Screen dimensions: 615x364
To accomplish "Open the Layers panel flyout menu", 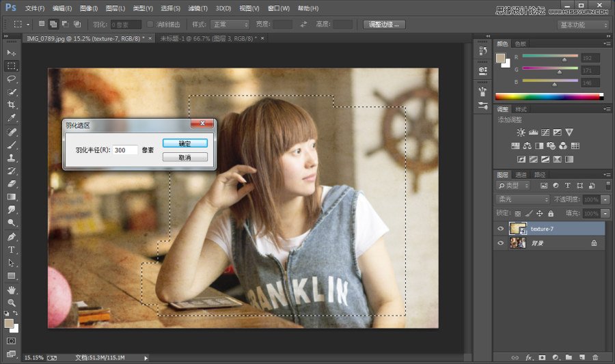I will 607,174.
